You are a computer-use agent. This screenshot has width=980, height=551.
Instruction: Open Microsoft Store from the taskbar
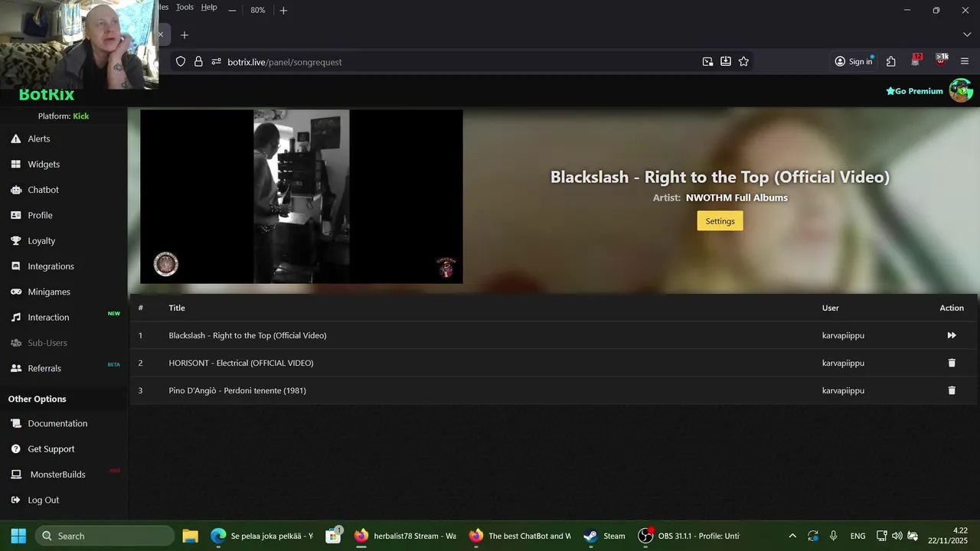pyautogui.click(x=333, y=536)
